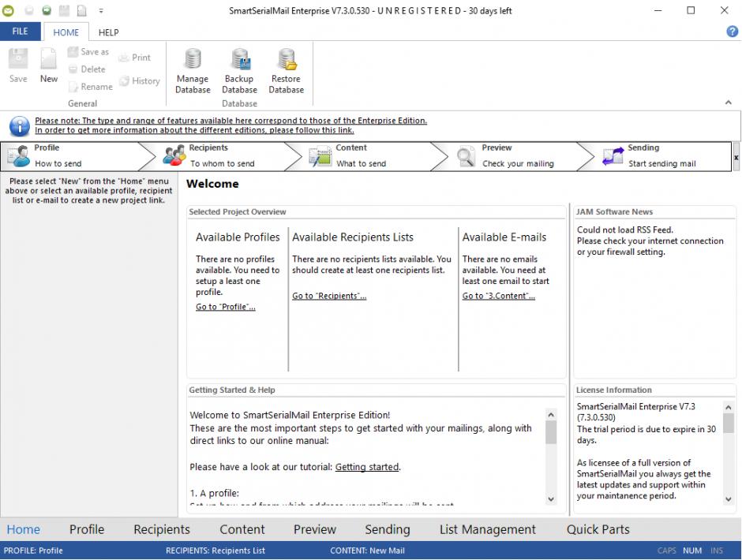
Task: Select the Home bottom navigation tab
Action: [23, 530]
